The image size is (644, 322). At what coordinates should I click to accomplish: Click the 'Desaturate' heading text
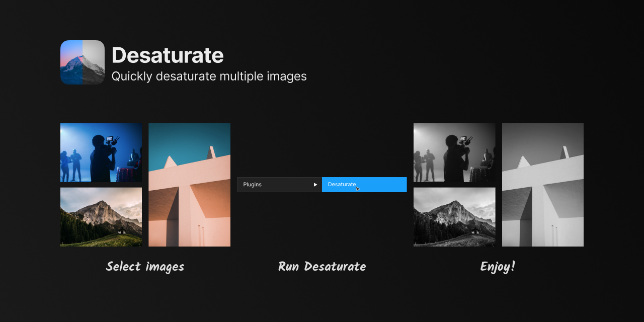click(x=168, y=55)
